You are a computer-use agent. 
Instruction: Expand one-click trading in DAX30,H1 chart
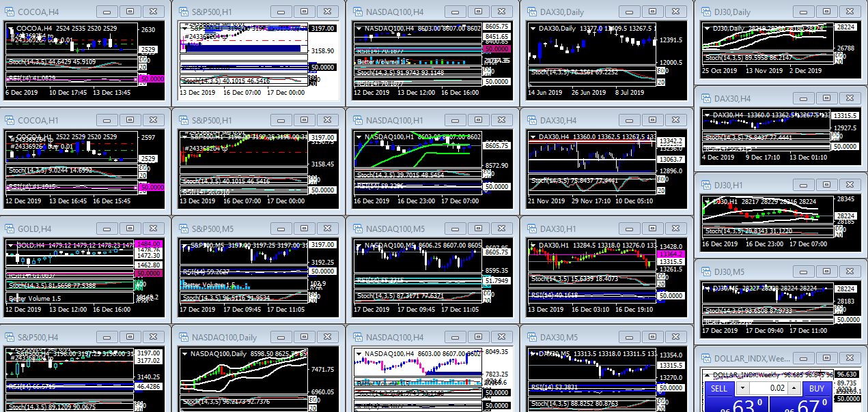point(532,246)
